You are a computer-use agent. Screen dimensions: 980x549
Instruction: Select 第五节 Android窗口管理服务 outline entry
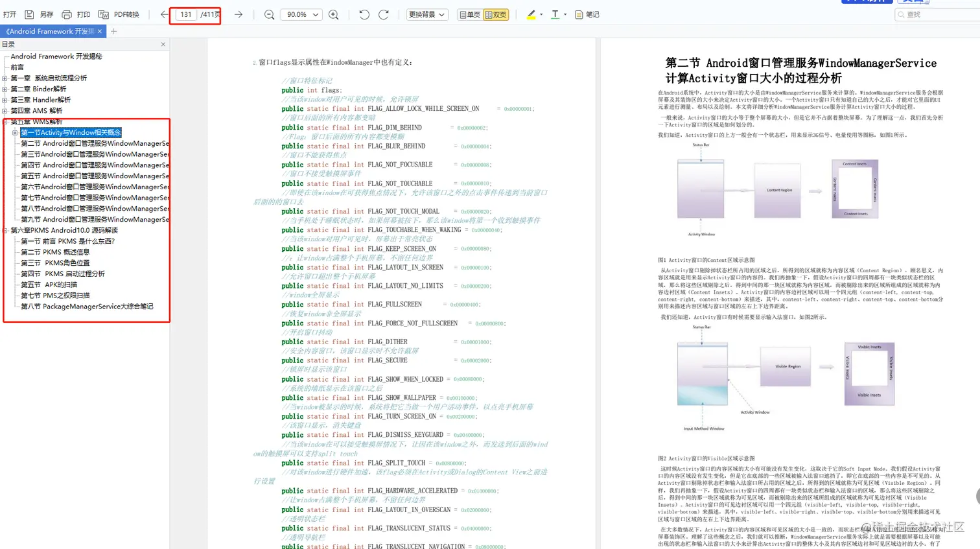click(95, 176)
